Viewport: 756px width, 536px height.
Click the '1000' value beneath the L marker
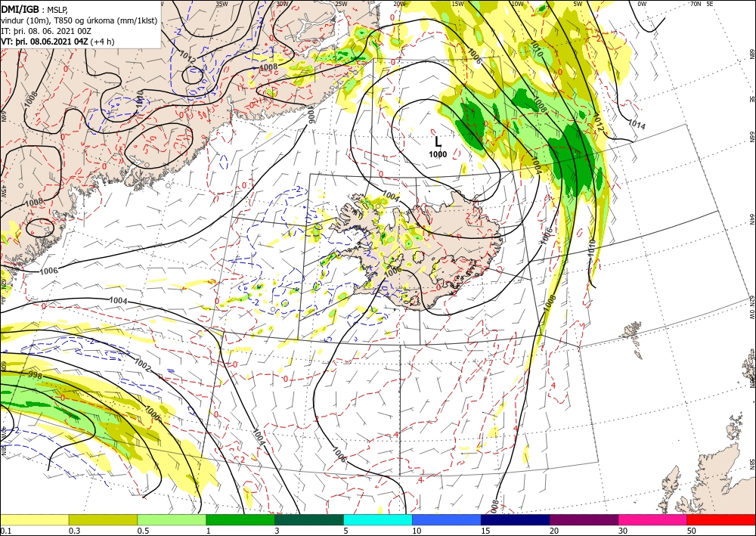(438, 154)
